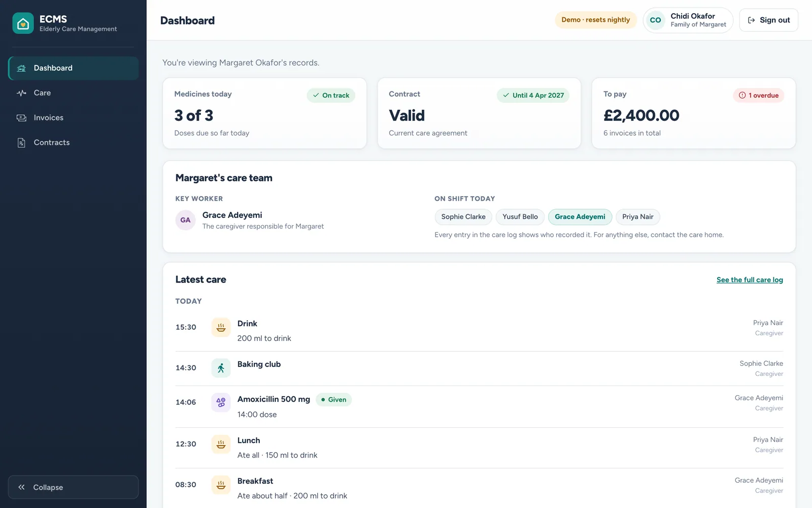Open the Contracts menu item

tap(73, 143)
